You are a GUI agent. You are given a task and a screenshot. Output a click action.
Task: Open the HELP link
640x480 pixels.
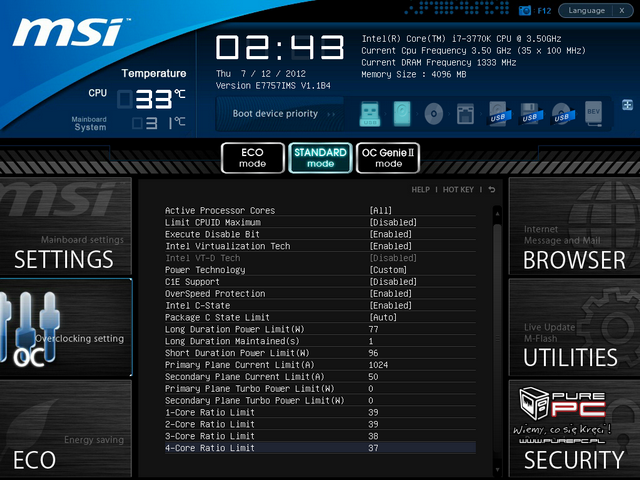420,190
